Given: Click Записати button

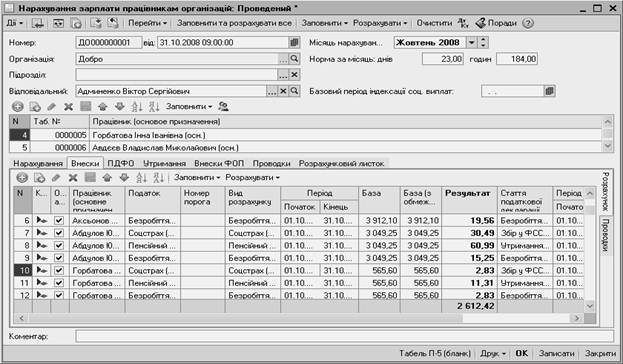Looking at the screenshot, I should tap(556, 353).
